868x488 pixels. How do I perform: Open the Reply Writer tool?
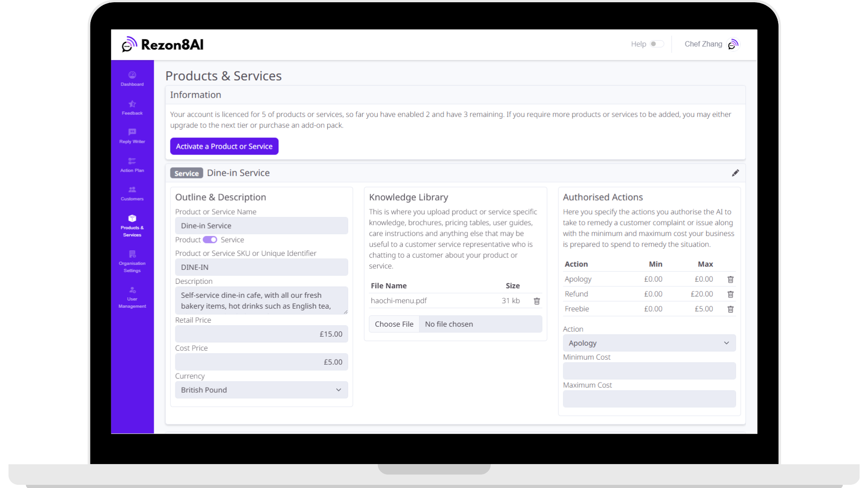[132, 136]
